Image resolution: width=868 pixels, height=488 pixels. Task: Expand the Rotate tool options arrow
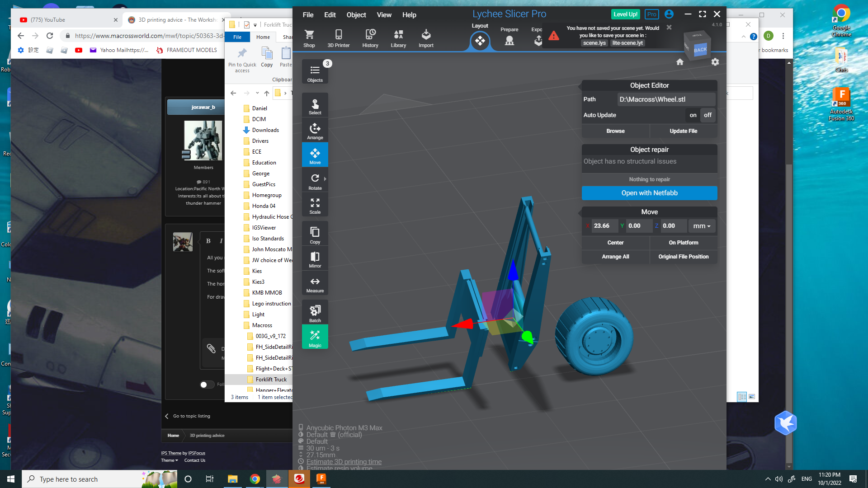click(x=325, y=179)
